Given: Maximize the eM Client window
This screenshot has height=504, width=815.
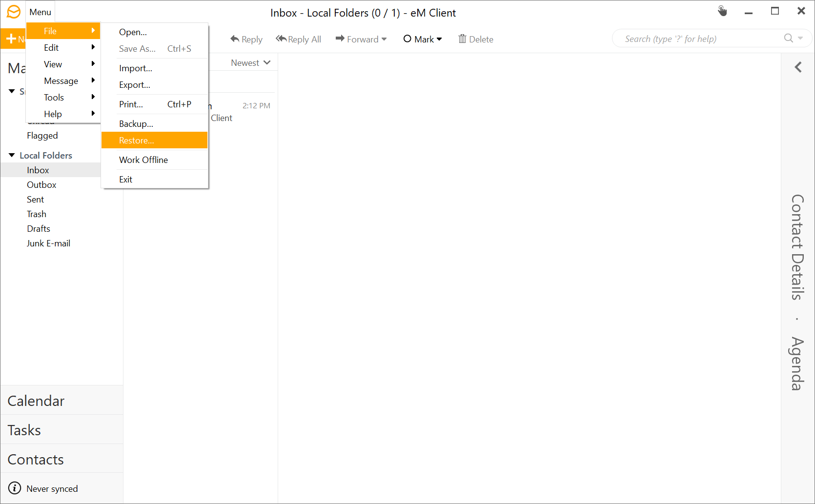Looking at the screenshot, I should (x=775, y=11).
